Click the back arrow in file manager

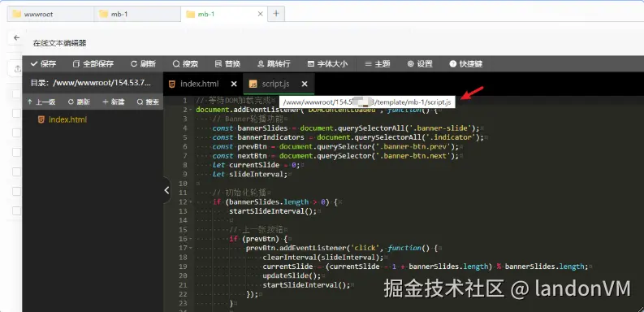pyautogui.click(x=16, y=38)
